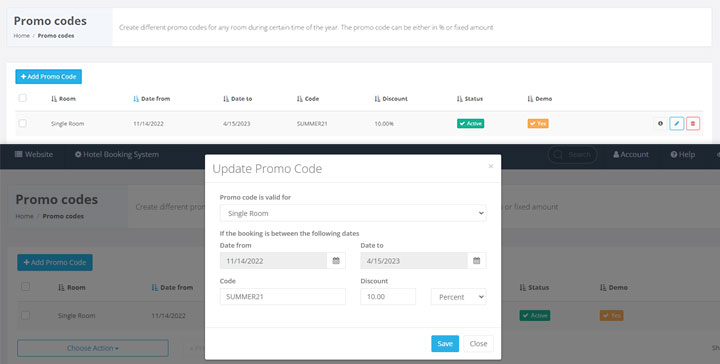Image resolution: width=720 pixels, height=364 pixels.
Task: Sort the upper table by Code column
Action: click(x=308, y=99)
